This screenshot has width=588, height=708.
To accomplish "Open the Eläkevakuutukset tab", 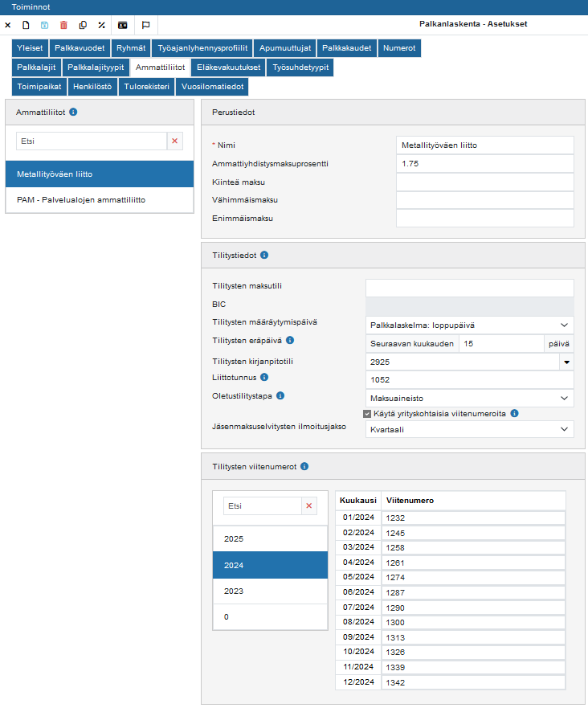I will click(x=229, y=68).
